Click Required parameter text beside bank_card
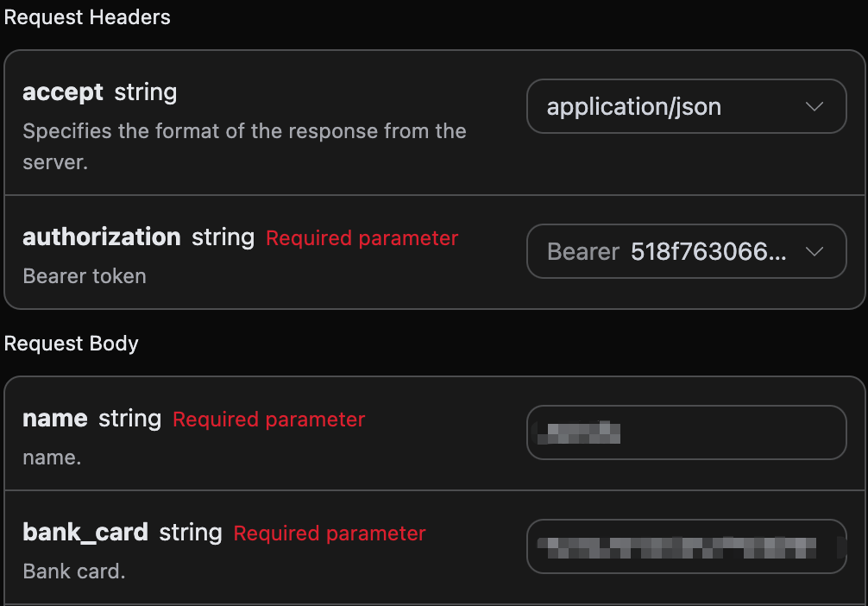 (330, 533)
